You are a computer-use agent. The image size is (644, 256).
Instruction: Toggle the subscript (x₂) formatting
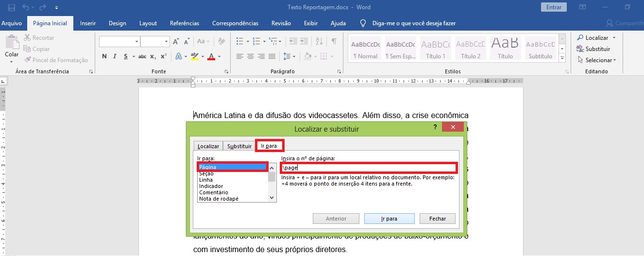[153, 56]
